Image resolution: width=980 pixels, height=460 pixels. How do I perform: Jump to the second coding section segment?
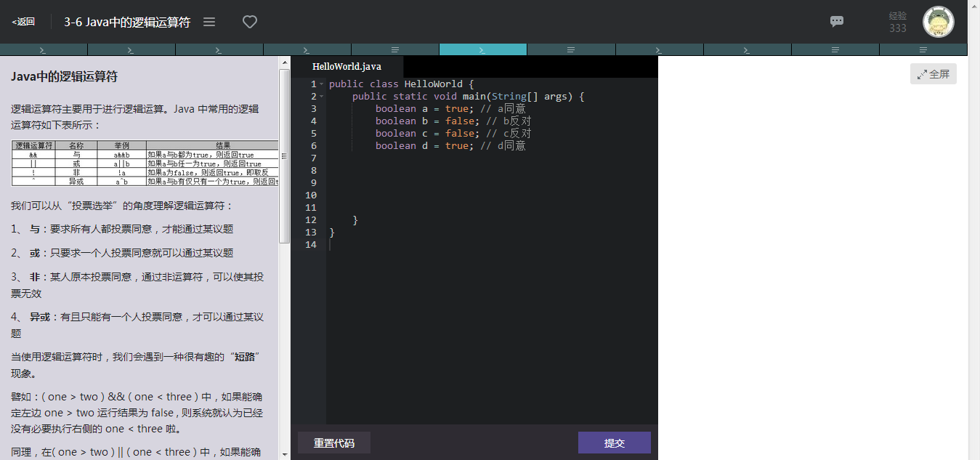[x=131, y=49]
